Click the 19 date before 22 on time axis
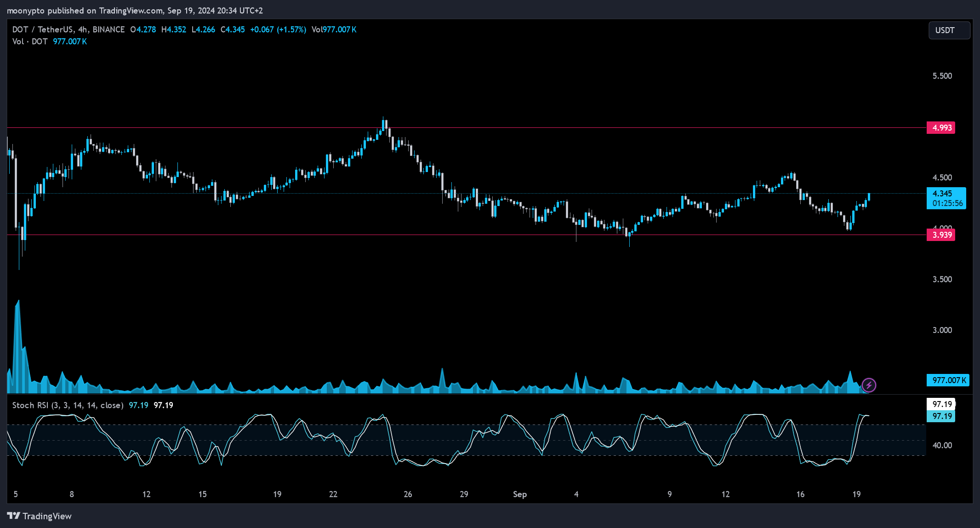 click(x=277, y=494)
